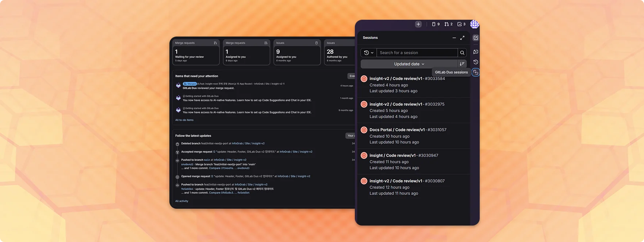Open commit 64e0e4d3 link
The width and height of the screenshot is (644, 242).
pyautogui.click(x=187, y=165)
